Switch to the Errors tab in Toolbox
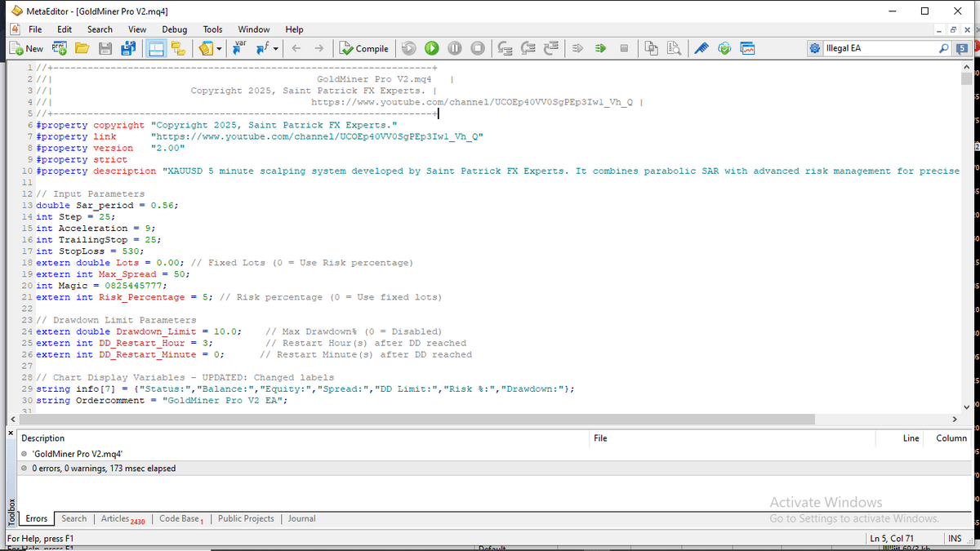 coord(36,518)
